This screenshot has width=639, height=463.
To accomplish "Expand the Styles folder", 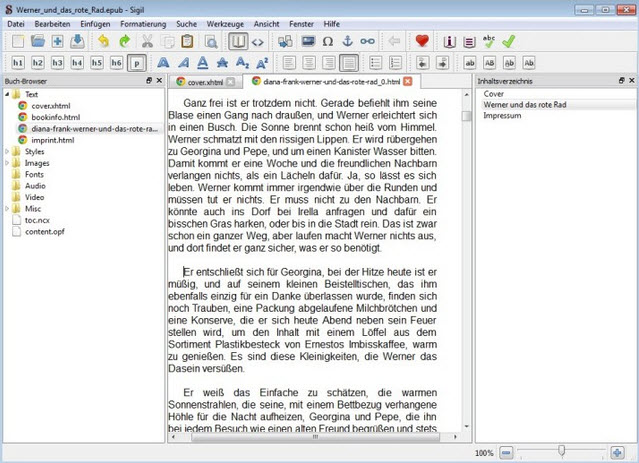I will (x=7, y=151).
